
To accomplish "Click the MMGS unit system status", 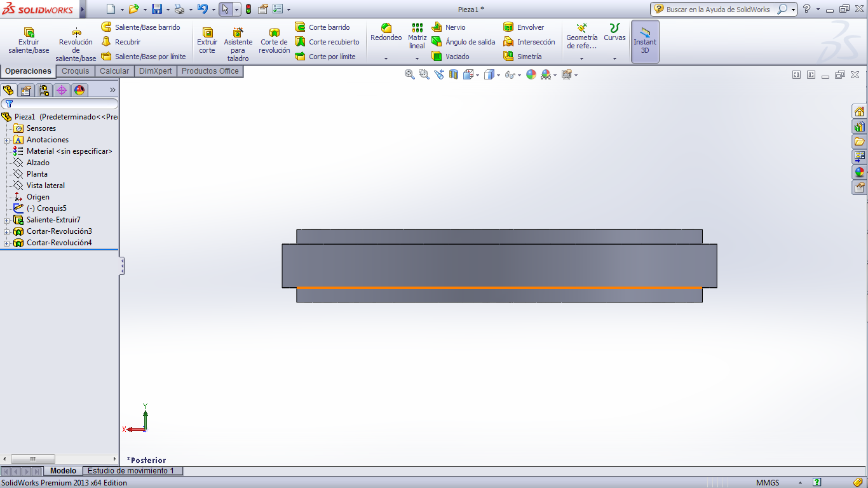I will (768, 483).
